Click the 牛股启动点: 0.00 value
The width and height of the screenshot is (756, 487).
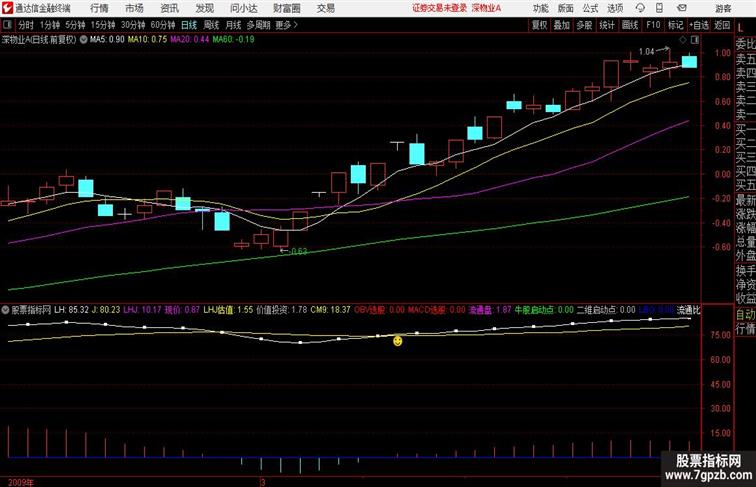[x=544, y=310]
